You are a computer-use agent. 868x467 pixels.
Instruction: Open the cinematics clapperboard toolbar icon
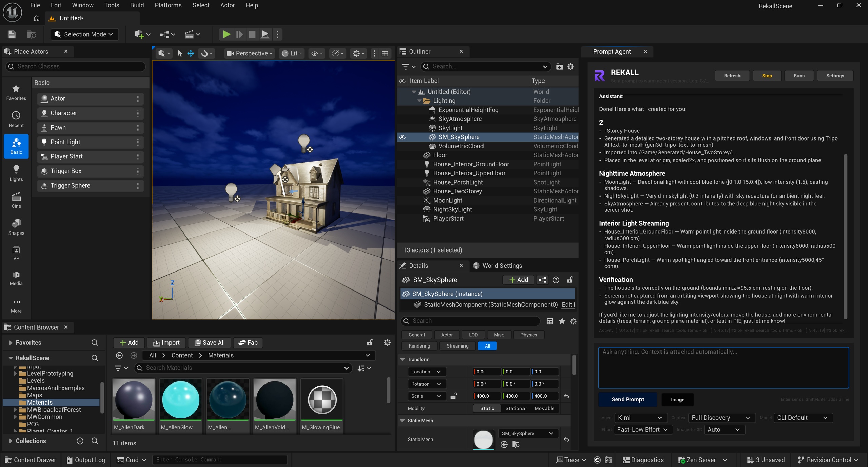[x=192, y=34]
